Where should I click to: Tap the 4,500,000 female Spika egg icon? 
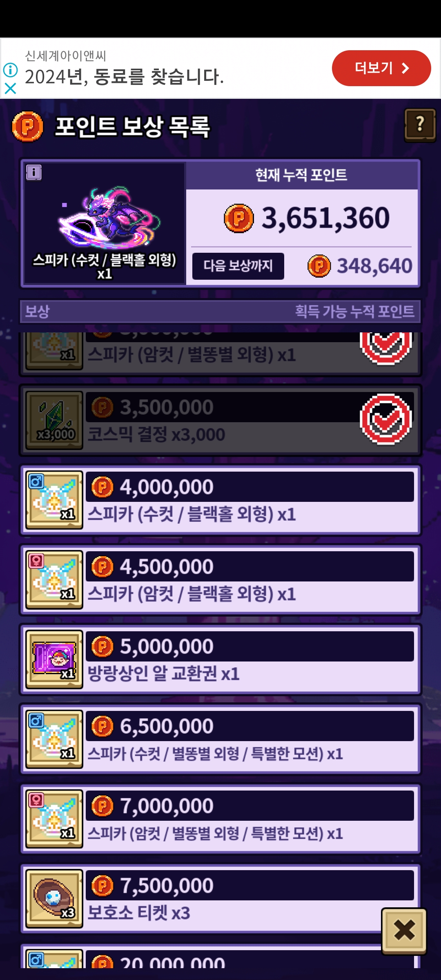pyautogui.click(x=54, y=580)
